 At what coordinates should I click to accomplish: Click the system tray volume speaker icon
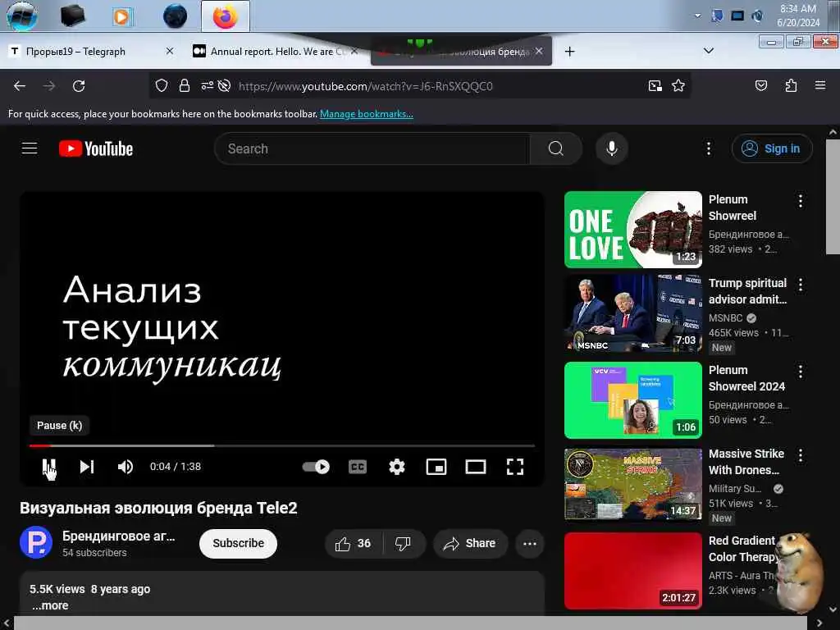coord(757,16)
